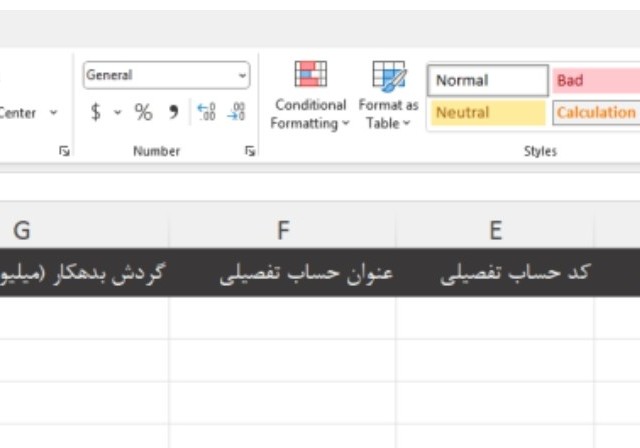Apply the Bad cell style
The width and height of the screenshot is (640, 448).
596,81
